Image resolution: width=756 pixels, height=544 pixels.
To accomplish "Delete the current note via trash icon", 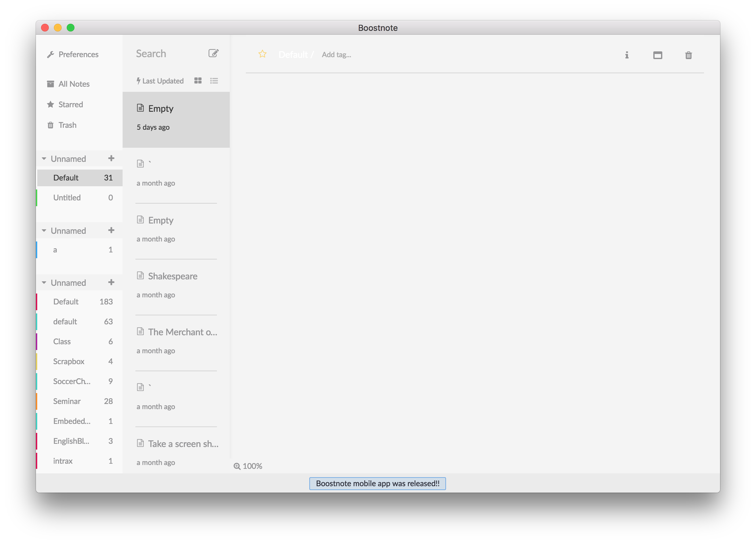I will coord(689,55).
